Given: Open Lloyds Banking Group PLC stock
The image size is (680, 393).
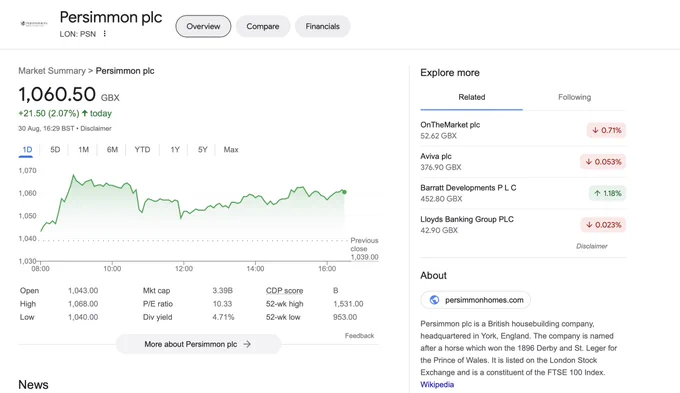Looking at the screenshot, I should pyautogui.click(x=523, y=224).
